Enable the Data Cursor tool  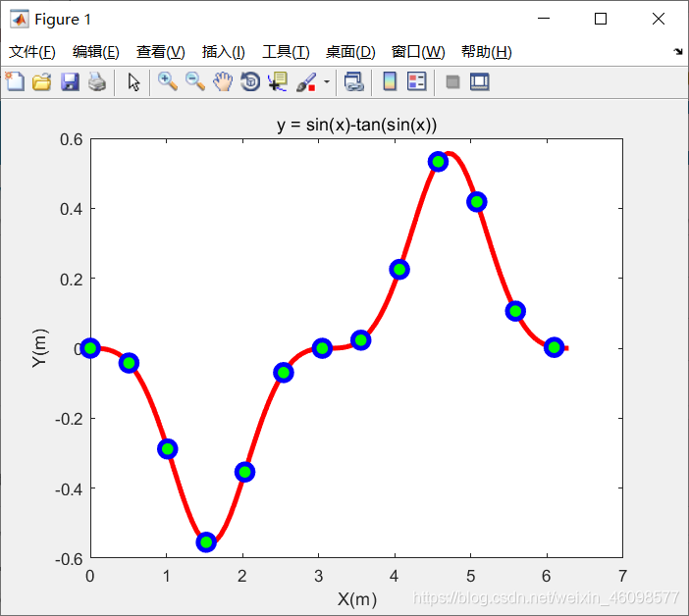click(278, 81)
